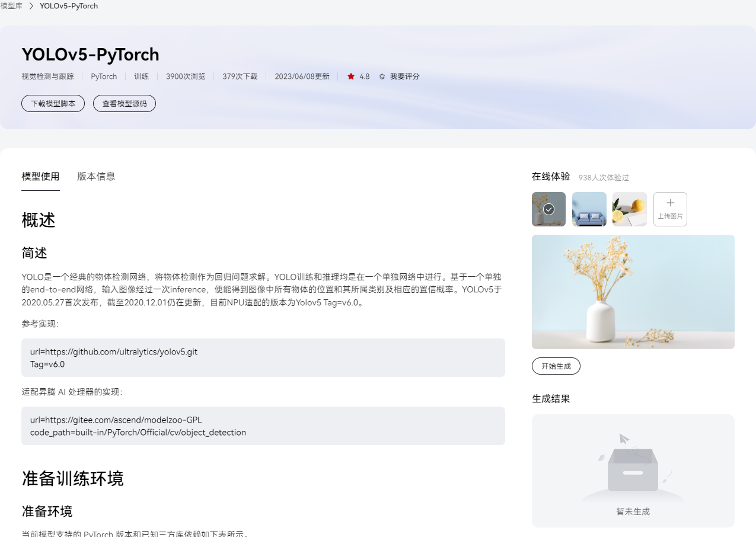Click the PyTorch tag under the title
756x537 pixels.
(x=104, y=76)
